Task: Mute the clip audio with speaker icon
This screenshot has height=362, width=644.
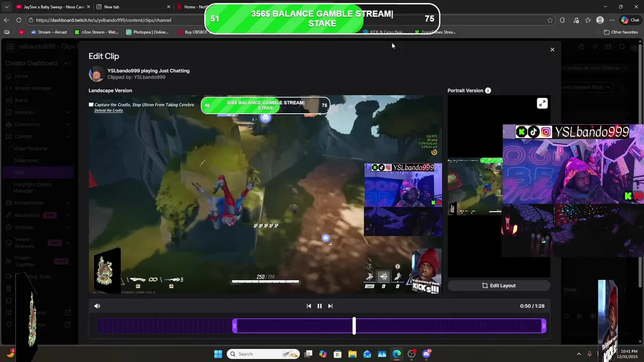Action: pos(97,306)
